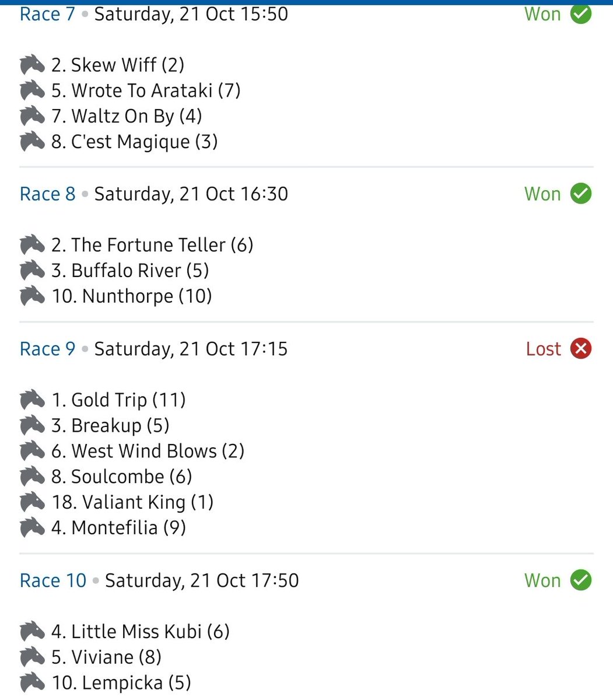
Task: Open the Race 8 link
Action: [47, 194]
